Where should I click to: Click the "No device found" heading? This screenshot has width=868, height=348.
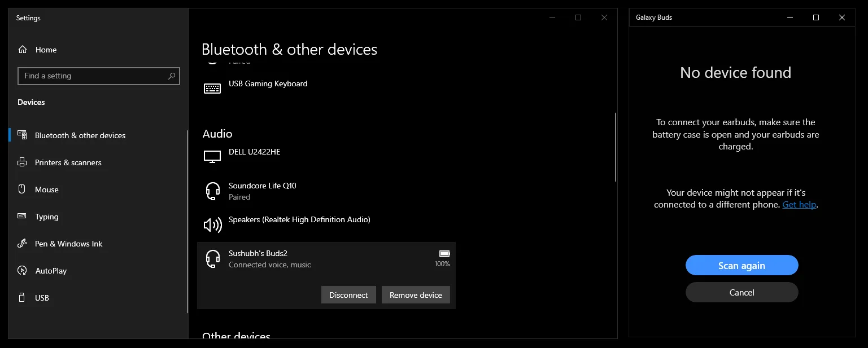pos(735,72)
